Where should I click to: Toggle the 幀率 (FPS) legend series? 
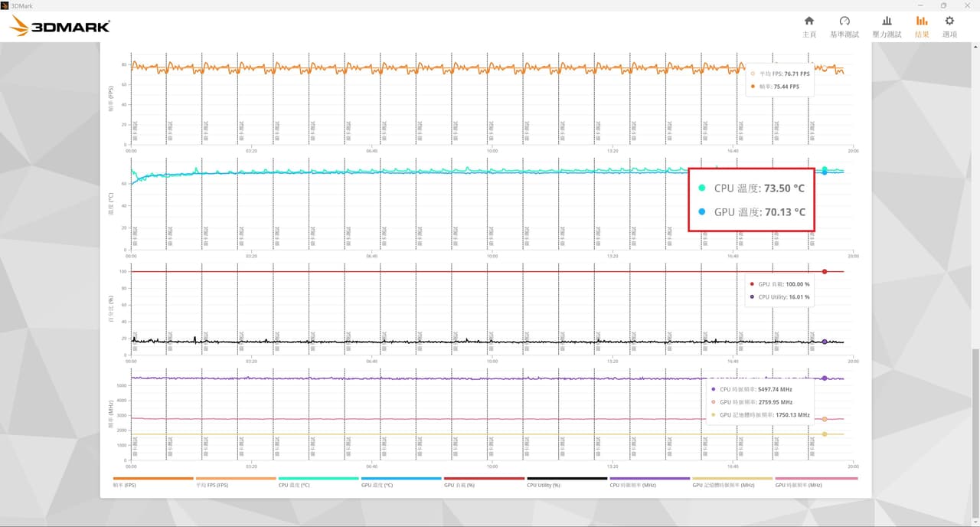(153, 482)
